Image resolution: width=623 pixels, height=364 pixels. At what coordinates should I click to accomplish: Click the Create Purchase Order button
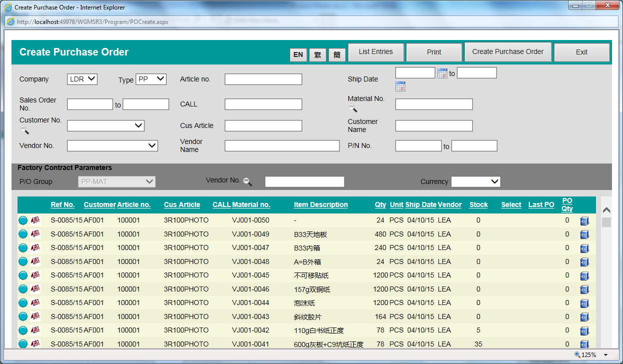[x=508, y=52]
